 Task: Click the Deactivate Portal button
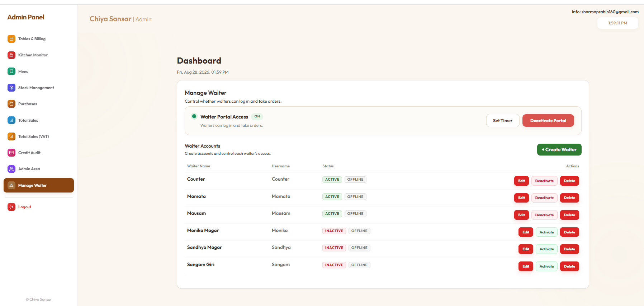pyautogui.click(x=548, y=121)
